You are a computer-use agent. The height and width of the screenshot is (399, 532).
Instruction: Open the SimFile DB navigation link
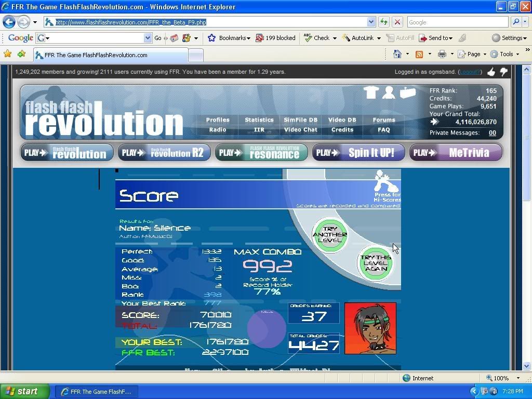click(x=300, y=120)
